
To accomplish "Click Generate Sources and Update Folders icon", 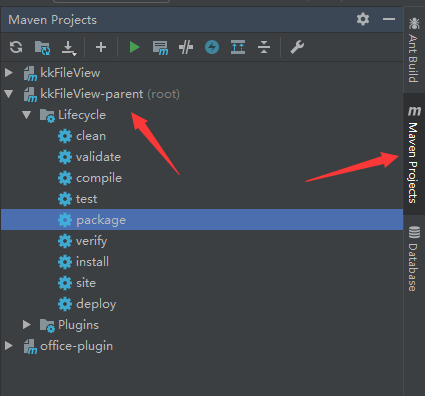I will pyautogui.click(x=42, y=47).
